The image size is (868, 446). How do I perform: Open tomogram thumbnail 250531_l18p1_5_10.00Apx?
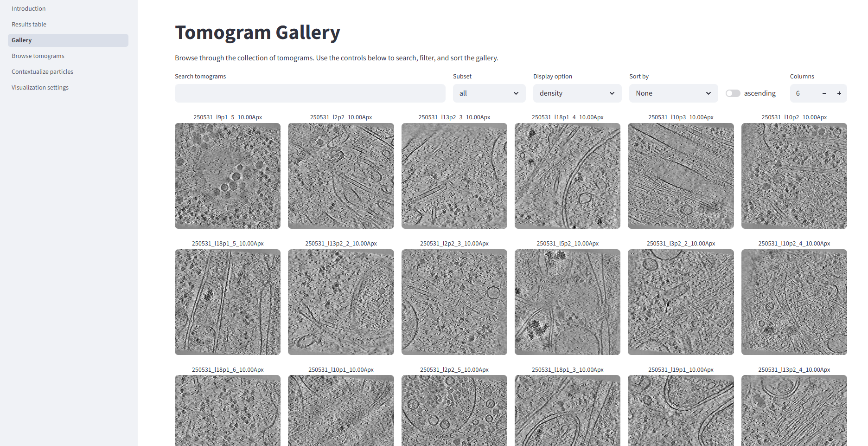228,302
